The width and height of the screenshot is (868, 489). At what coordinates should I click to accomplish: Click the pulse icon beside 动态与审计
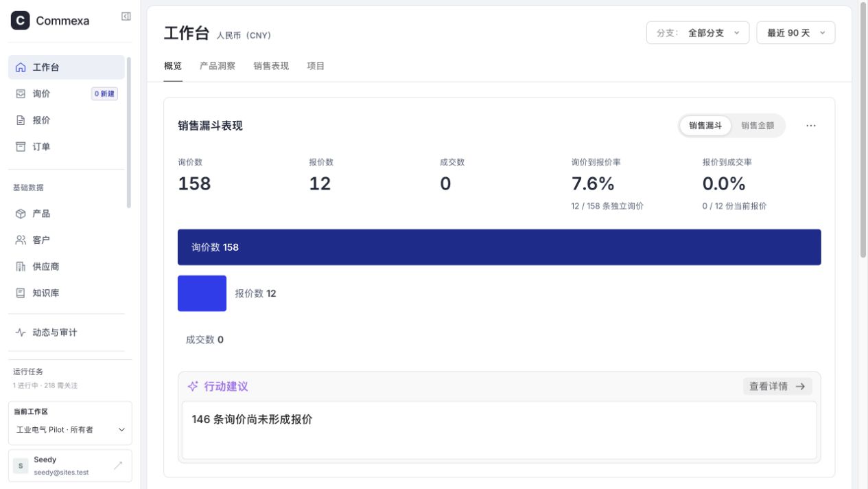tap(21, 332)
